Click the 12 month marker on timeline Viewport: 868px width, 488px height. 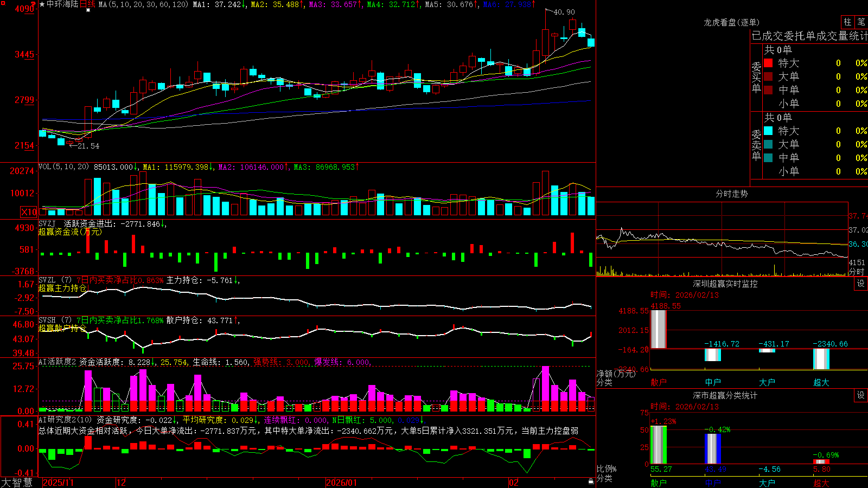[122, 483]
